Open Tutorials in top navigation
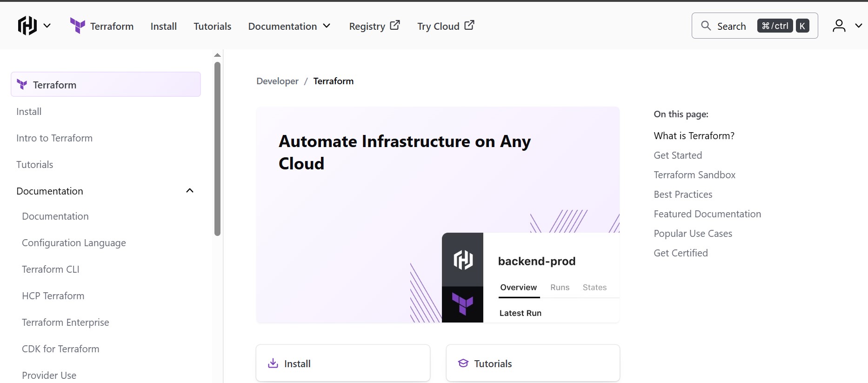 click(x=213, y=26)
